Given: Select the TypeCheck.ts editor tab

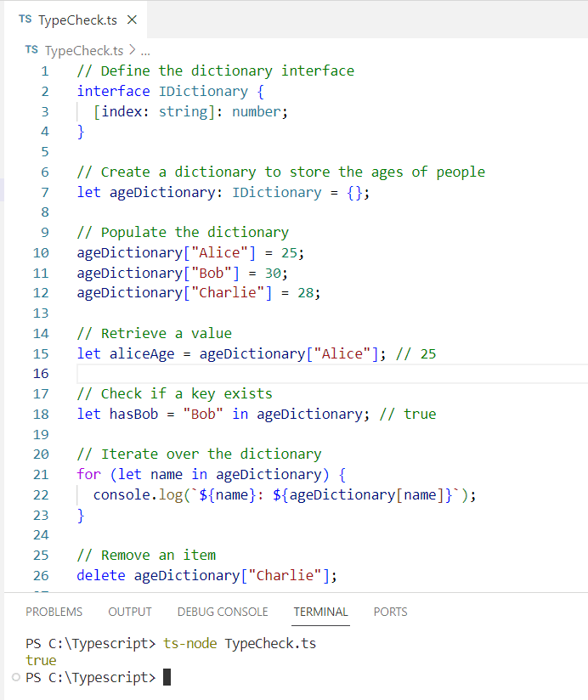Looking at the screenshot, I should pos(76,20).
